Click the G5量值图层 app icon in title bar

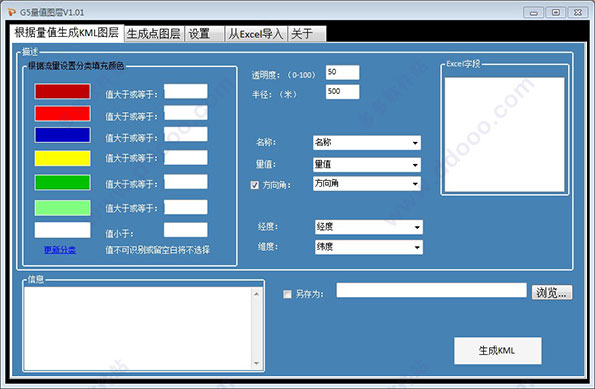click(12, 12)
